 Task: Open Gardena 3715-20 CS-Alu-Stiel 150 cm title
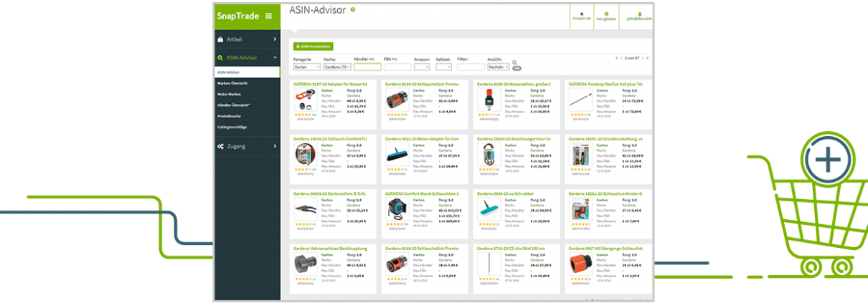tap(510, 249)
